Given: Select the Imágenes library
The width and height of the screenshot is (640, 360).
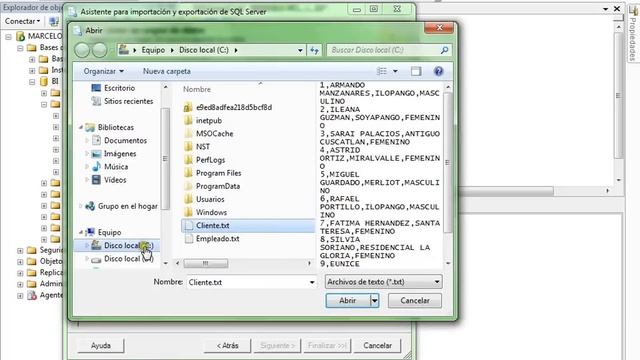Looking at the screenshot, I should [120, 154].
